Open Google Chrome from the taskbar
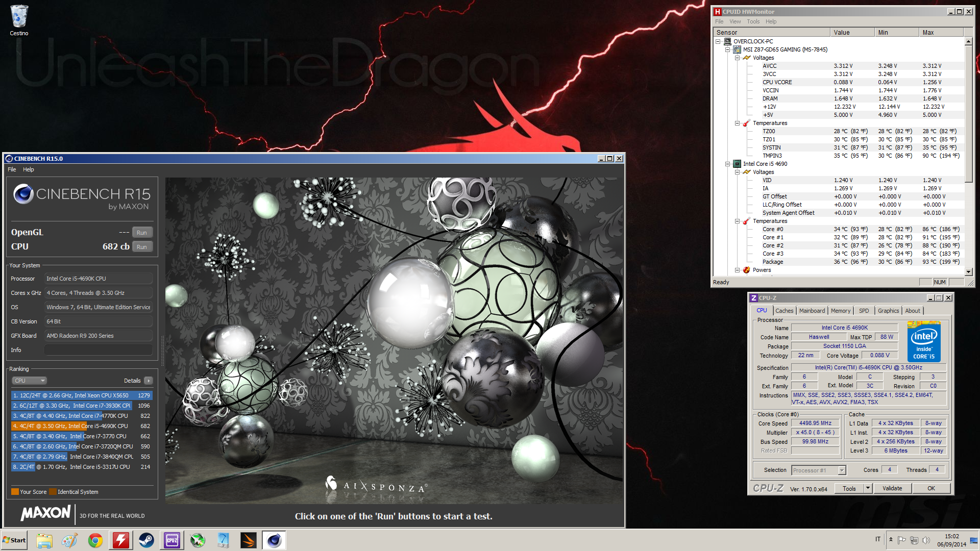This screenshot has height=551, width=980. [95, 540]
